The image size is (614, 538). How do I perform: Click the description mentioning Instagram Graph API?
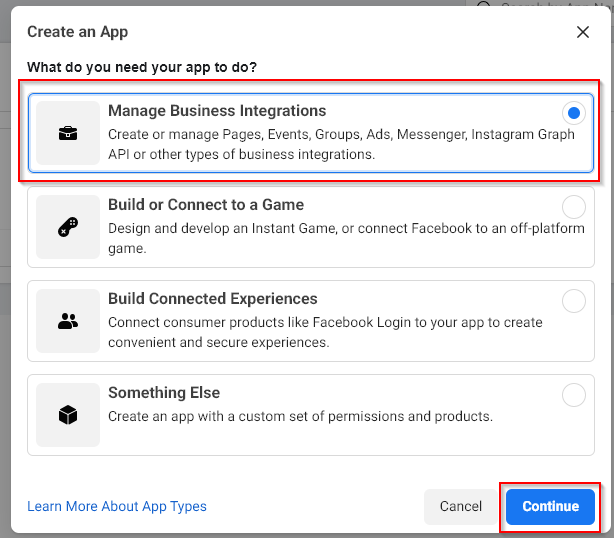[x=341, y=144]
